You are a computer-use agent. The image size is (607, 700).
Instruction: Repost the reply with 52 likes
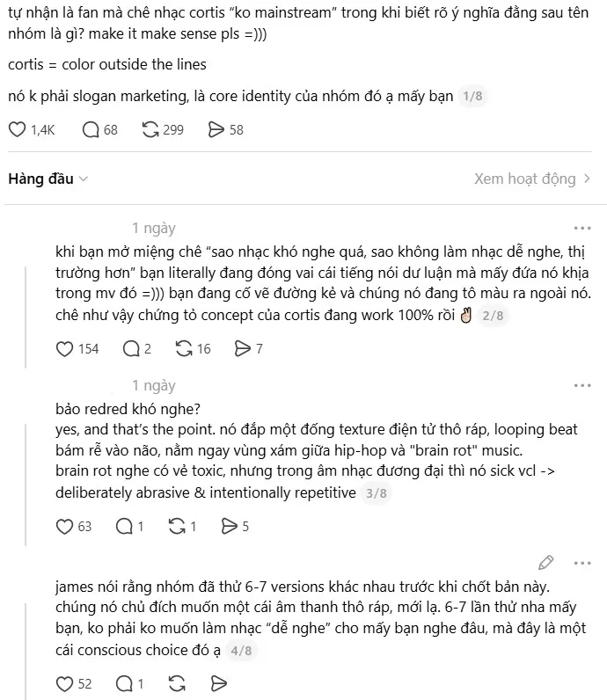176,683
